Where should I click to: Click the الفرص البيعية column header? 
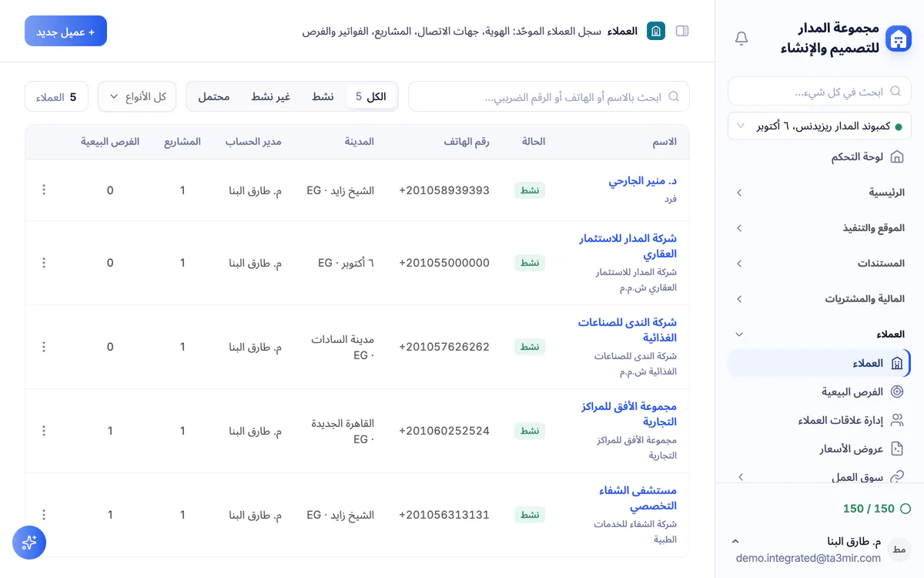click(x=110, y=142)
